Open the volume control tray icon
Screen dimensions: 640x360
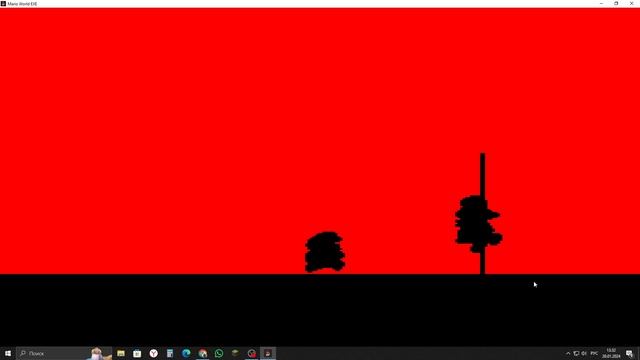[584, 353]
